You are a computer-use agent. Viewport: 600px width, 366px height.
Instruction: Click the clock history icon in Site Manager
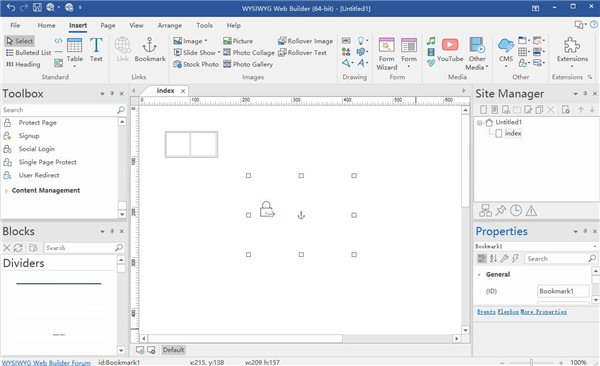pos(516,211)
